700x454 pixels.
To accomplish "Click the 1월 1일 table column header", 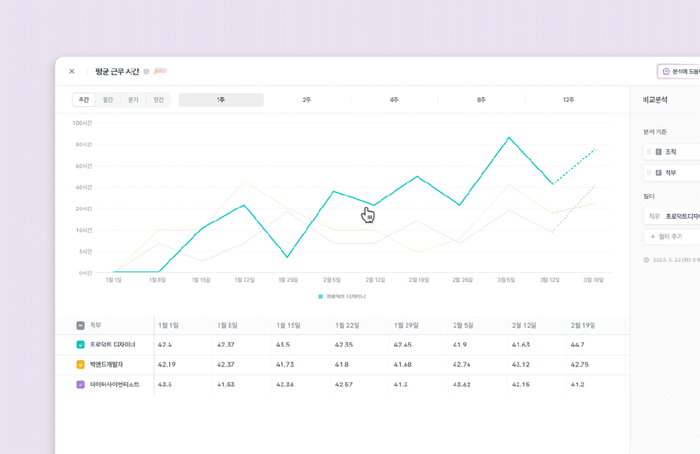I will [168, 325].
